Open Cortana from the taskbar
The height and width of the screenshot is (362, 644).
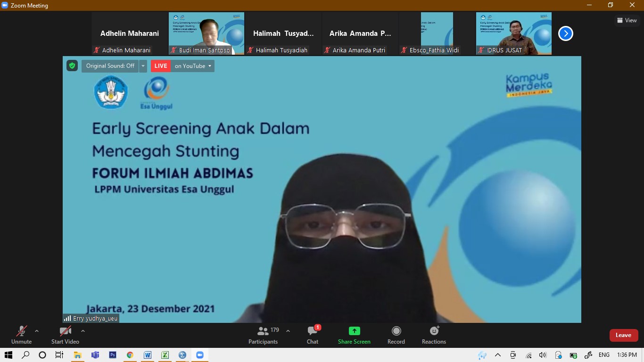coord(42,355)
